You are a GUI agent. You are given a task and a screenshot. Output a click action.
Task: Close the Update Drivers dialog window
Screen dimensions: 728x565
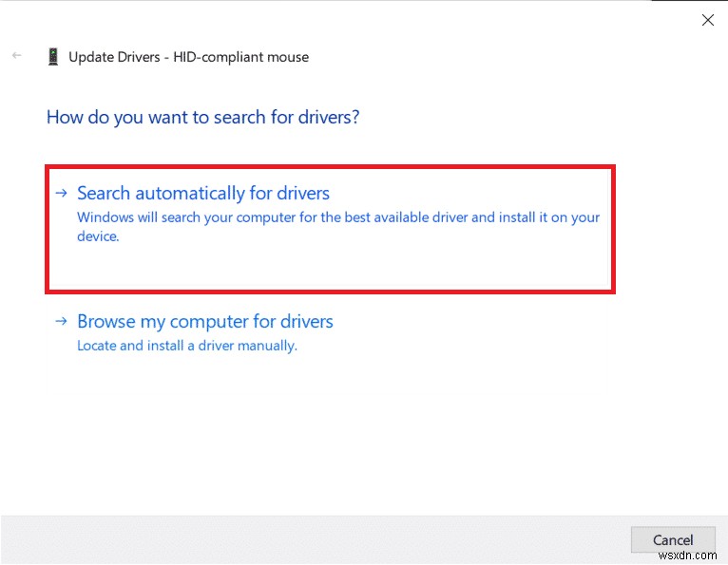tap(707, 20)
